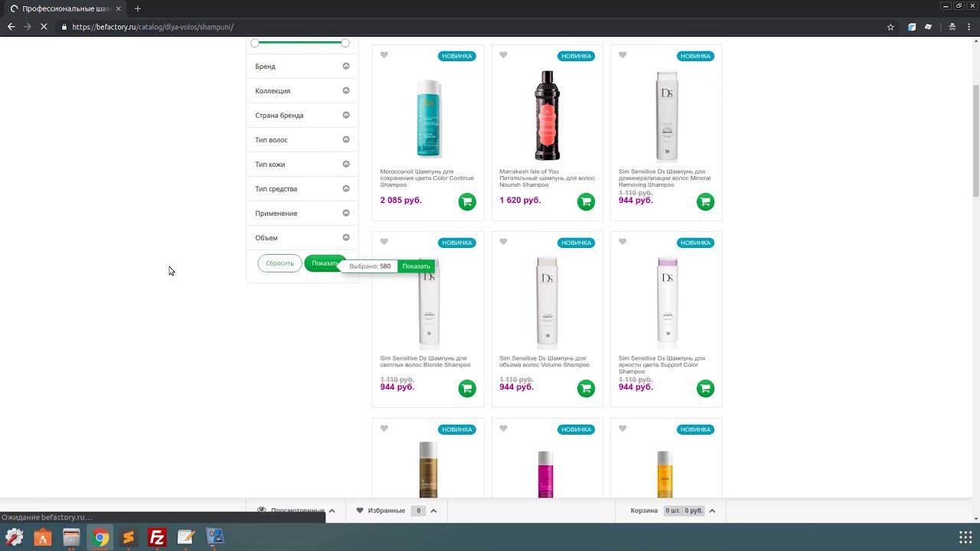
Task: Favorite the orange bottle product in third row
Action: pyautogui.click(x=622, y=429)
